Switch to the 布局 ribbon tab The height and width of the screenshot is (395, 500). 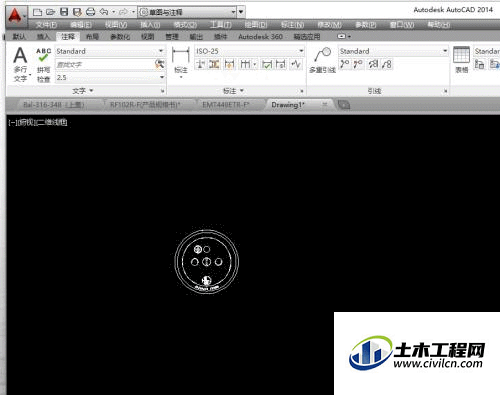[x=92, y=37]
